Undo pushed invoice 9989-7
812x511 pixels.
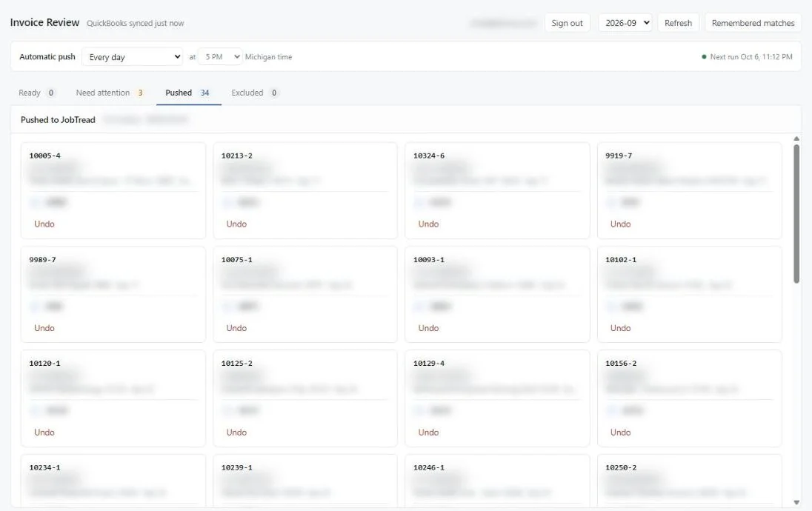click(44, 328)
